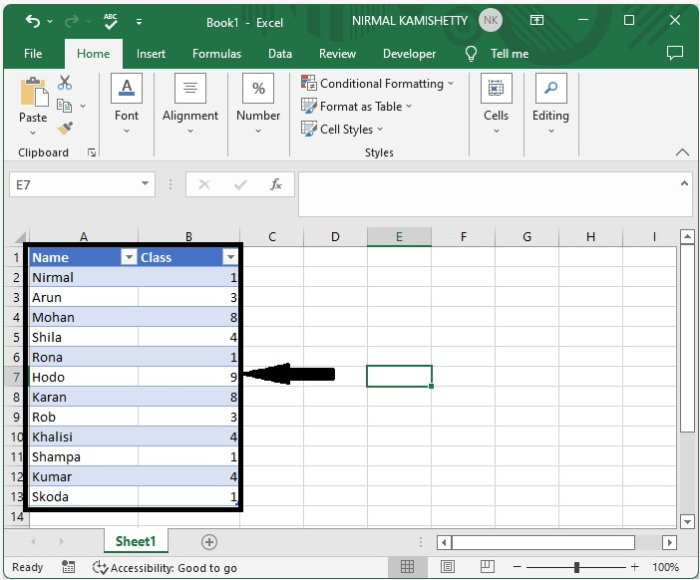Viewport: 700px width, 580px height.
Task: Click the Undo arrow icon
Action: point(33,21)
